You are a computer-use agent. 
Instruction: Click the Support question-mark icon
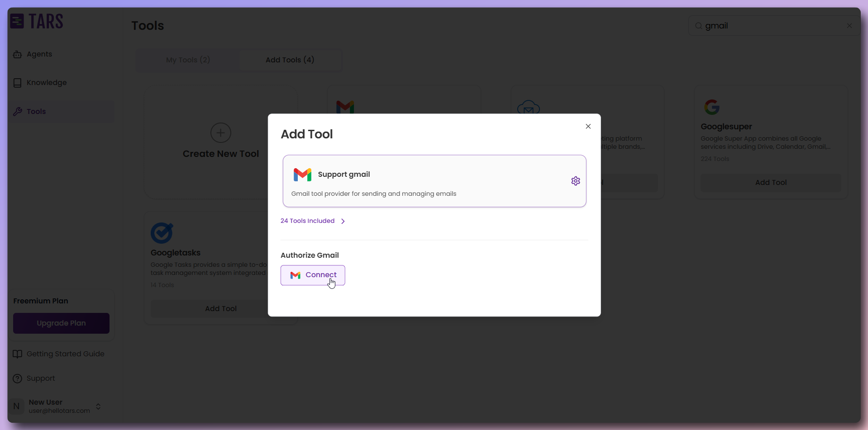coord(17,378)
